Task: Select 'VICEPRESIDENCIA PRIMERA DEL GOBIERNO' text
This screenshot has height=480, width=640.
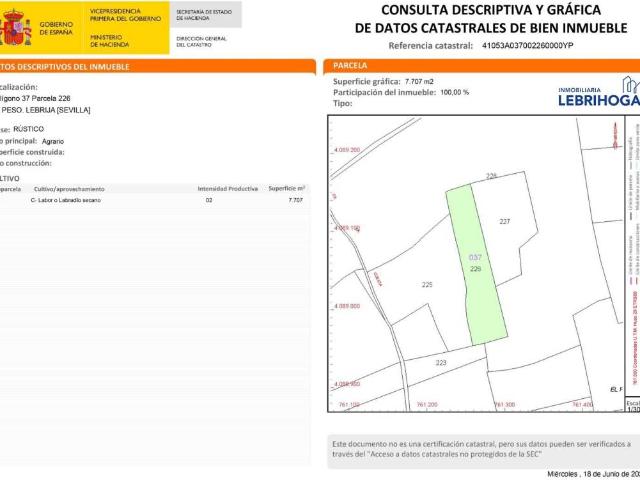Action: tap(125, 15)
